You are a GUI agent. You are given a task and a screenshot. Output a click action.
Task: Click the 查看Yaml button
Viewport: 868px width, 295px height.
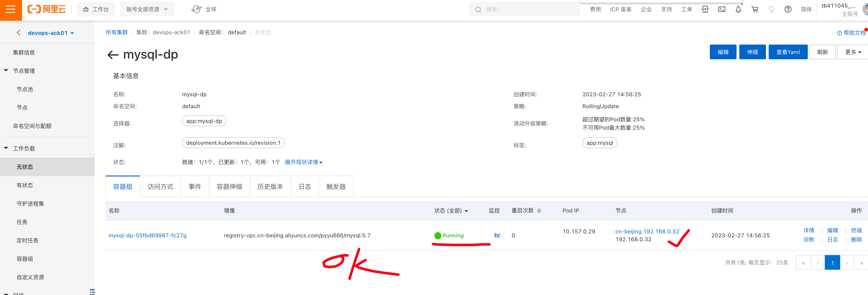pos(788,52)
